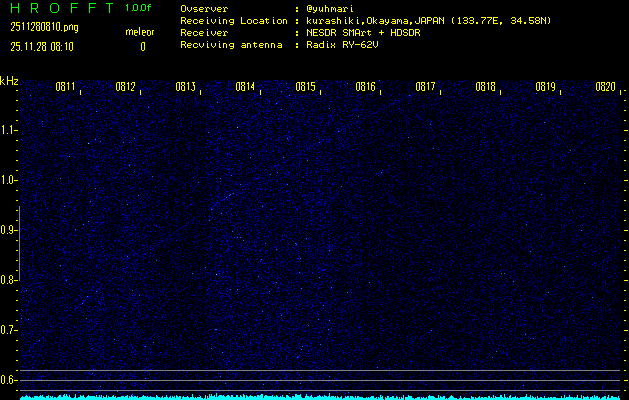
Task: Click the cyan signal level strip at bottom
Action: click(x=320, y=396)
